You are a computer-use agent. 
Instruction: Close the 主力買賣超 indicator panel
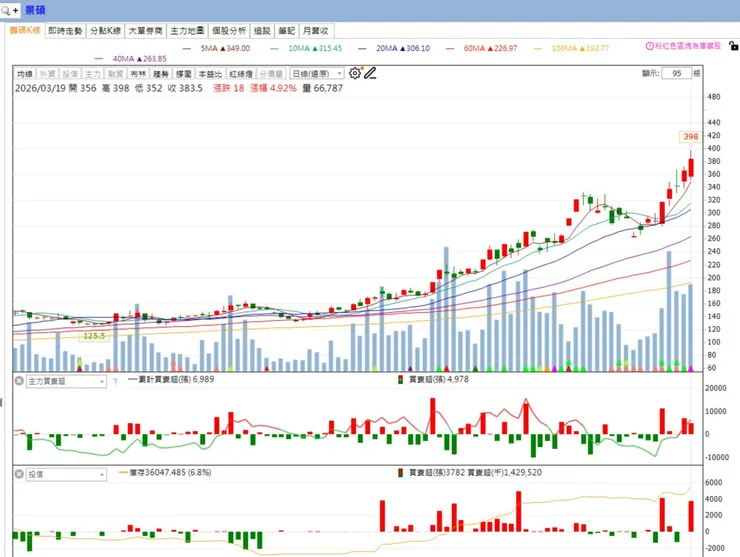click(19, 381)
